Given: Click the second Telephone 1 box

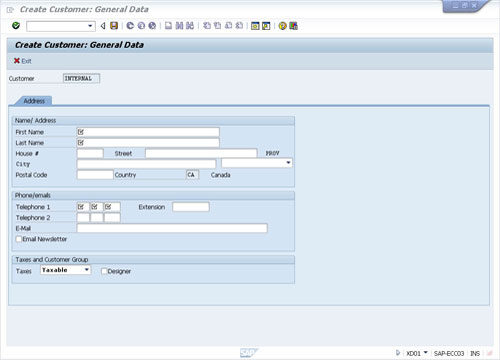Looking at the screenshot, I should 97,207.
